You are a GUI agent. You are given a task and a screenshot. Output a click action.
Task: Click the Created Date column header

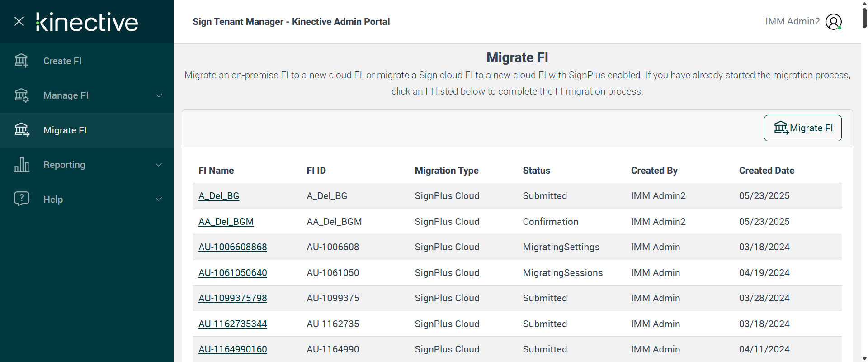point(767,171)
